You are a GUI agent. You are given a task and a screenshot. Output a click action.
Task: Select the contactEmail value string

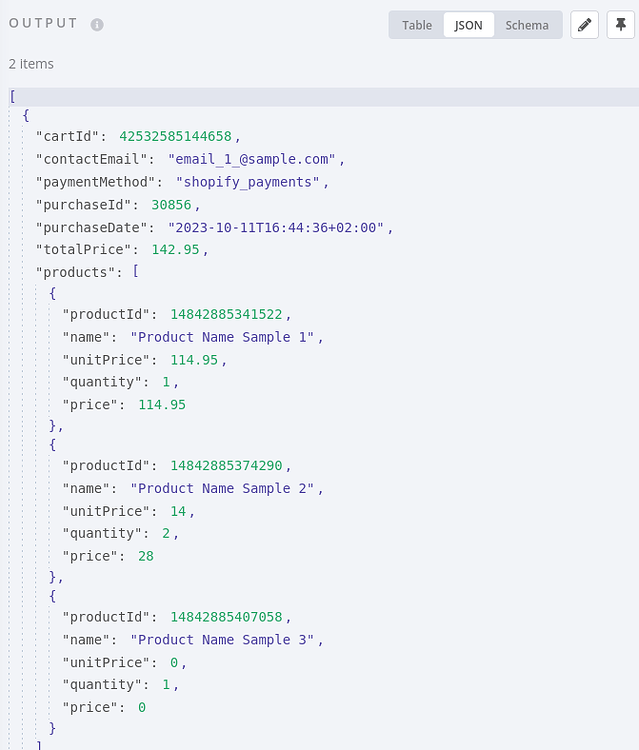(x=252, y=159)
